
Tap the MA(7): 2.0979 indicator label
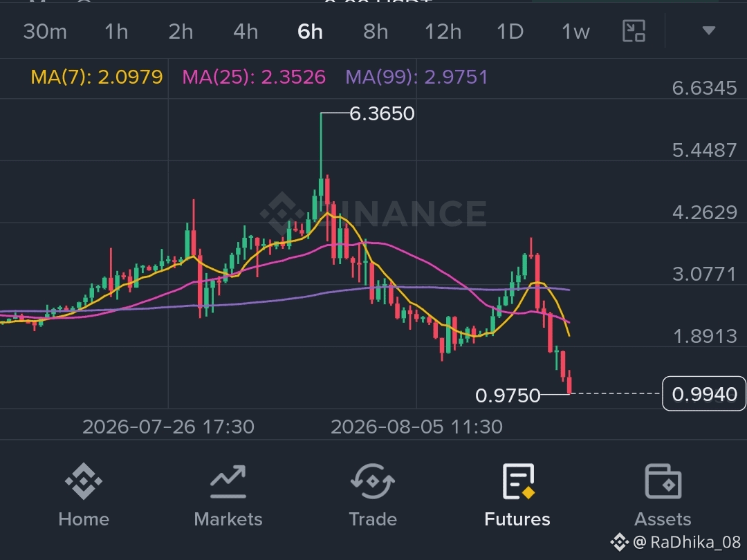pyautogui.click(x=97, y=77)
